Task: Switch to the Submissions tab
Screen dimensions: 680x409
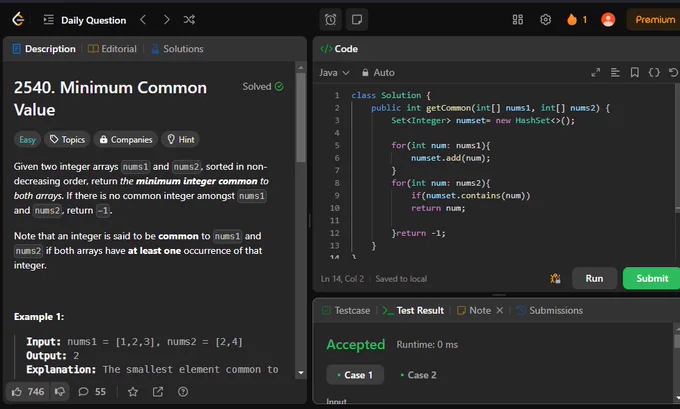Action: 550,311
